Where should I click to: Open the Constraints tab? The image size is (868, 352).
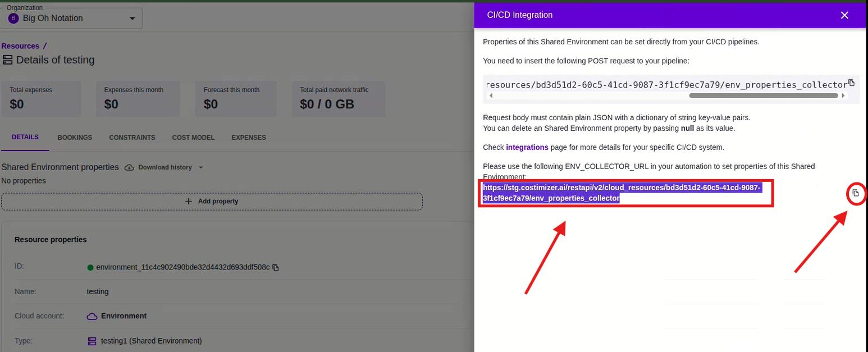(132, 138)
